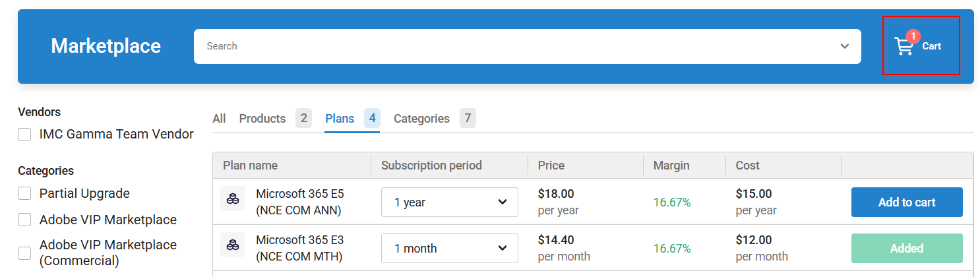The height and width of the screenshot is (277, 980).
Task: Click the Marketplace header title
Action: point(106,46)
